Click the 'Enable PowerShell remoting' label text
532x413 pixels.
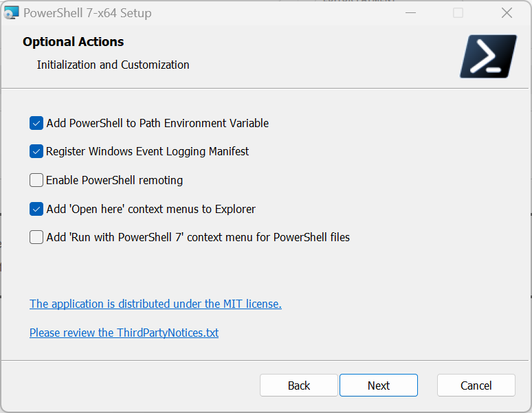pyautogui.click(x=114, y=180)
